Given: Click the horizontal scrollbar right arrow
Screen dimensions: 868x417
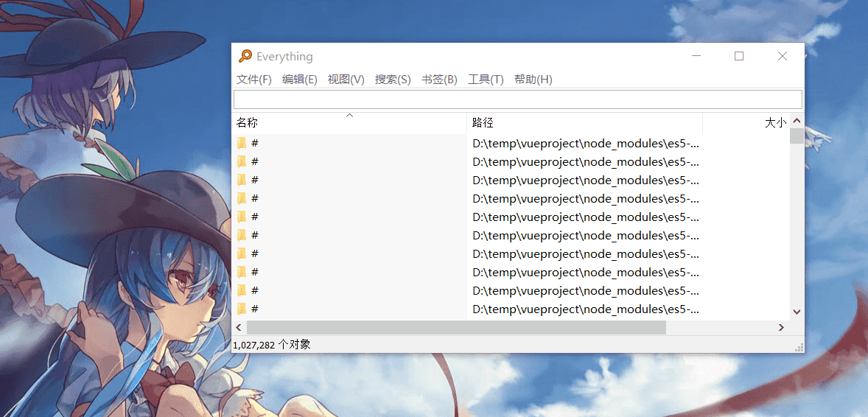Looking at the screenshot, I should click(782, 327).
